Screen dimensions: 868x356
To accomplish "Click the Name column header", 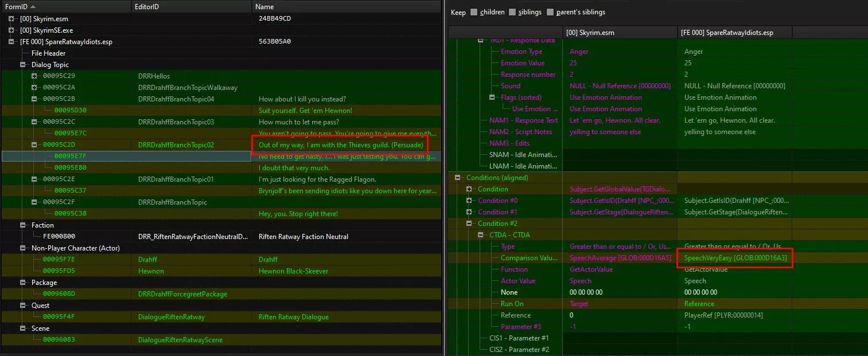I will click(347, 7).
